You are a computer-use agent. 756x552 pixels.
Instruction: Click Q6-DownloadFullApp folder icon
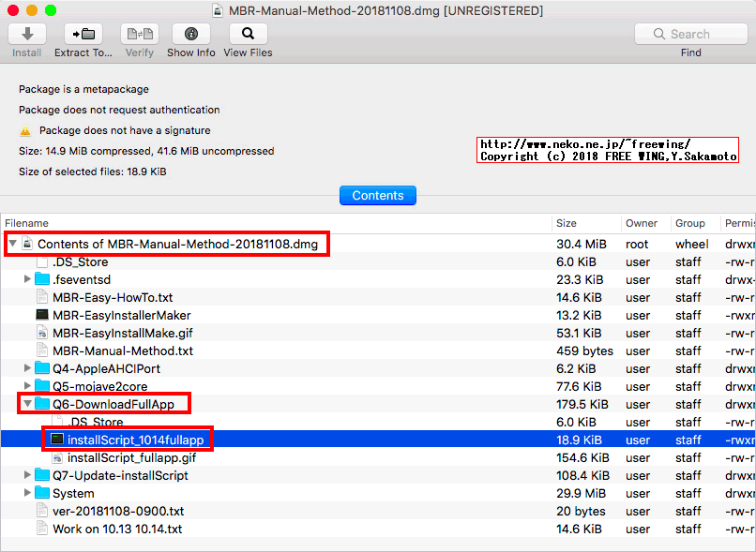coord(42,404)
